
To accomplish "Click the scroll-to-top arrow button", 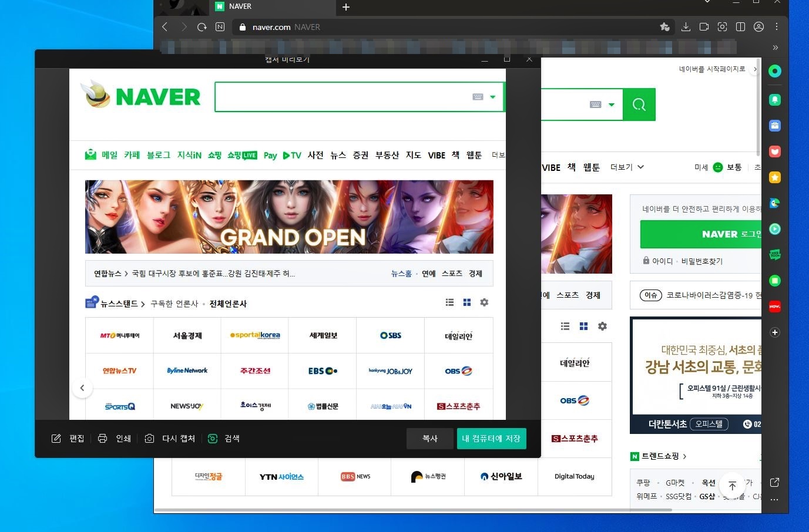I will (732, 485).
